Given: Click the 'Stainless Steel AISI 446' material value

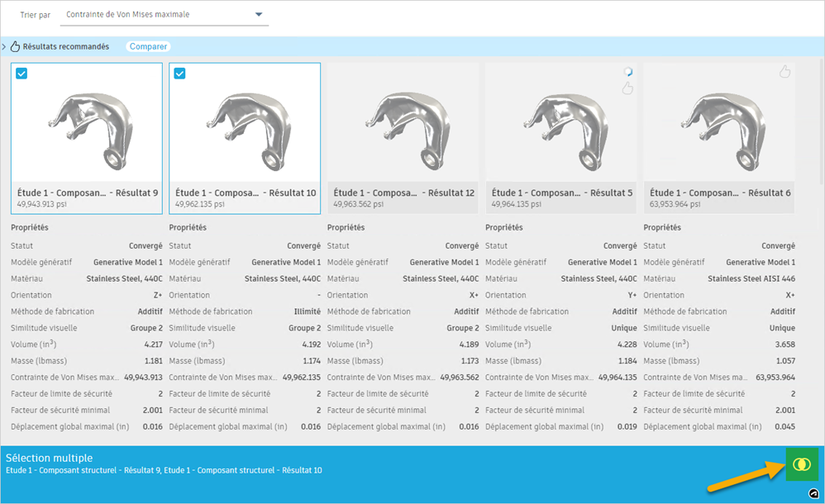Looking at the screenshot, I should 751,278.
